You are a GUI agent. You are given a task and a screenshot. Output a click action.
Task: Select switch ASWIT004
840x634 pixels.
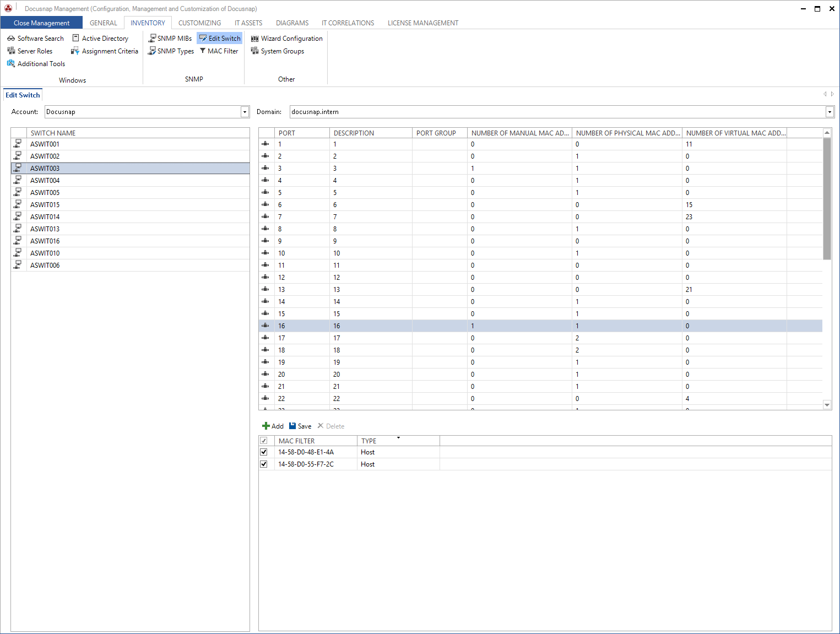coord(130,181)
